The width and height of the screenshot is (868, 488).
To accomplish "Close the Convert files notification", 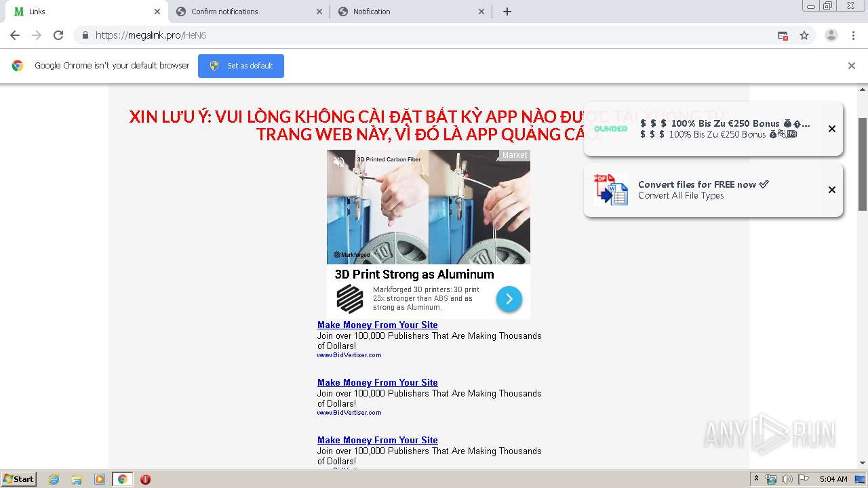I will [x=832, y=190].
